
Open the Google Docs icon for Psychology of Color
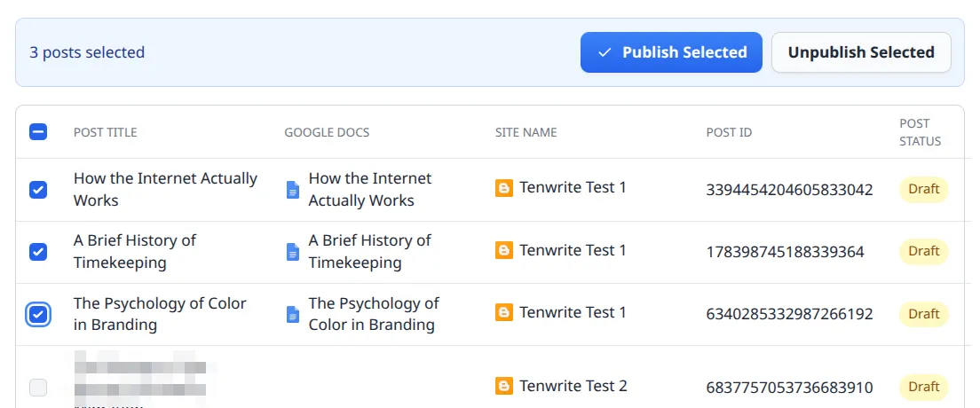pyautogui.click(x=293, y=314)
